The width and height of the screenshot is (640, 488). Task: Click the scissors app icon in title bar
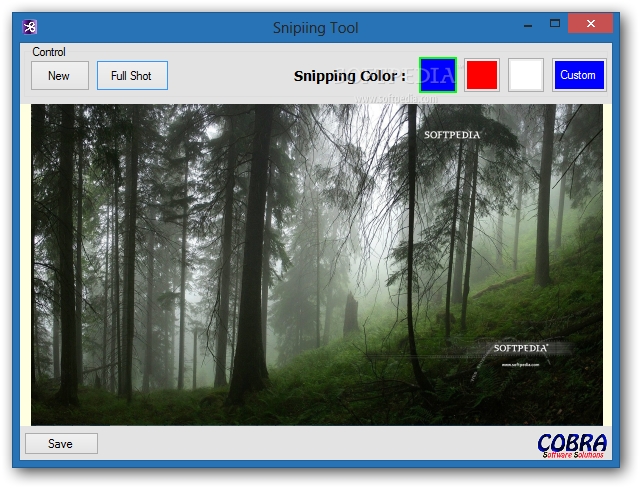(x=29, y=27)
